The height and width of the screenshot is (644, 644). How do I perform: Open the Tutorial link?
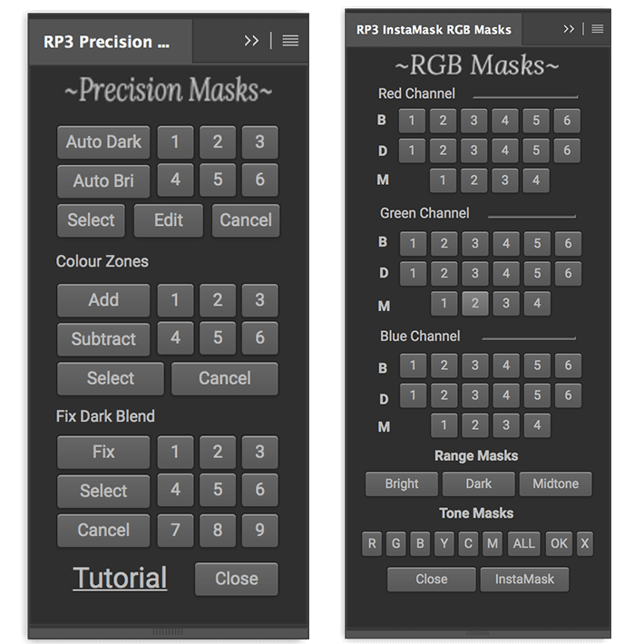(x=120, y=578)
